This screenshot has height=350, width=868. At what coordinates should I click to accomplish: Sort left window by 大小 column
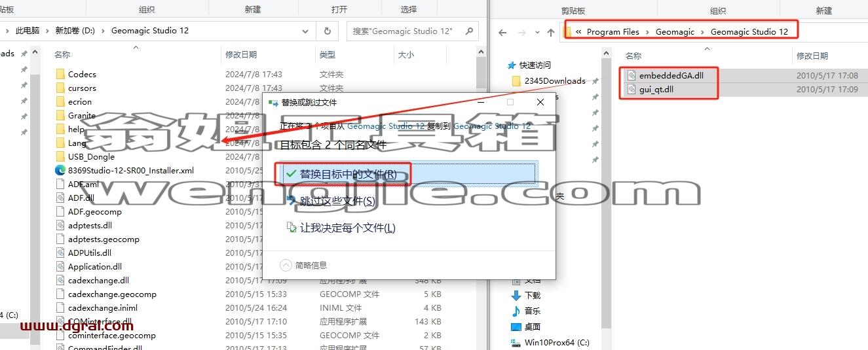[406, 54]
